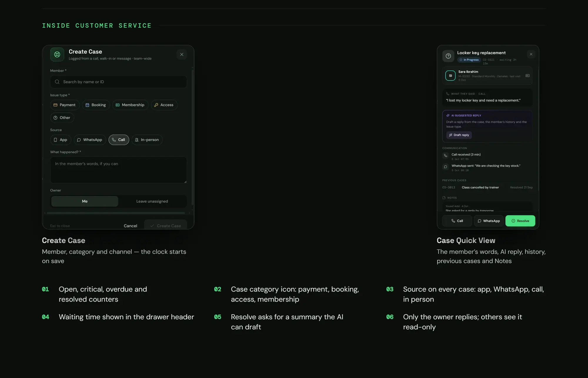The height and width of the screenshot is (378, 588).
Task: Set owner to Me
Action: (x=85, y=201)
